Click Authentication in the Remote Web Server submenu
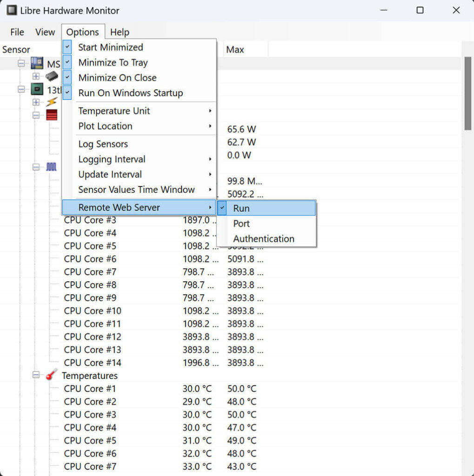Viewport: 474px width, 476px height. tap(263, 238)
